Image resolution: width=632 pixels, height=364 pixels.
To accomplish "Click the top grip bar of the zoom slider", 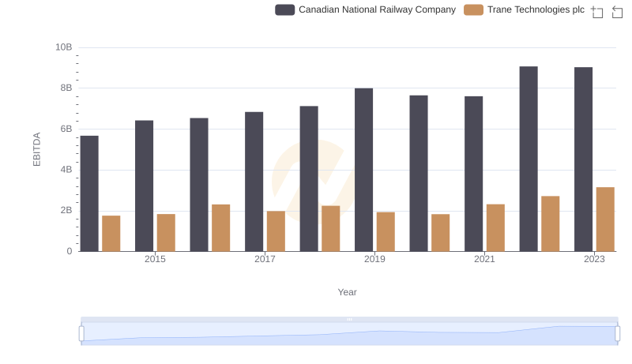I will click(x=349, y=319).
